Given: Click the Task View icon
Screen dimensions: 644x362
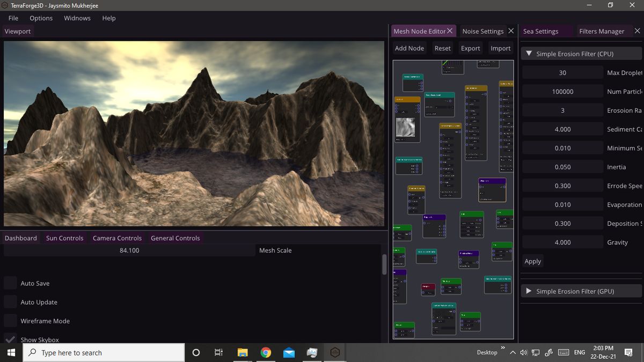Looking at the screenshot, I should 218,352.
